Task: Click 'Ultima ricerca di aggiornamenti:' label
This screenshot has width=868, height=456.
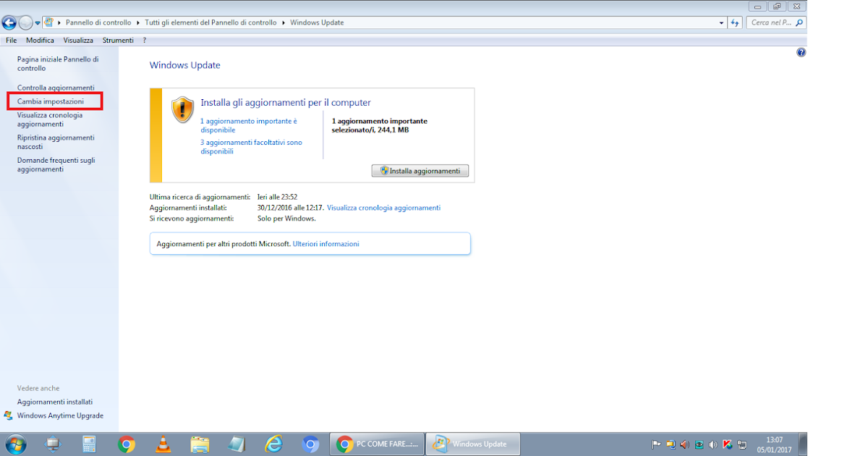Action: pyautogui.click(x=200, y=197)
